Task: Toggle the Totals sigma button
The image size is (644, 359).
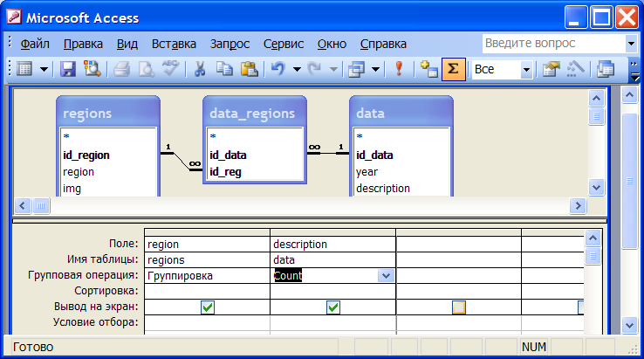Action: tap(454, 69)
